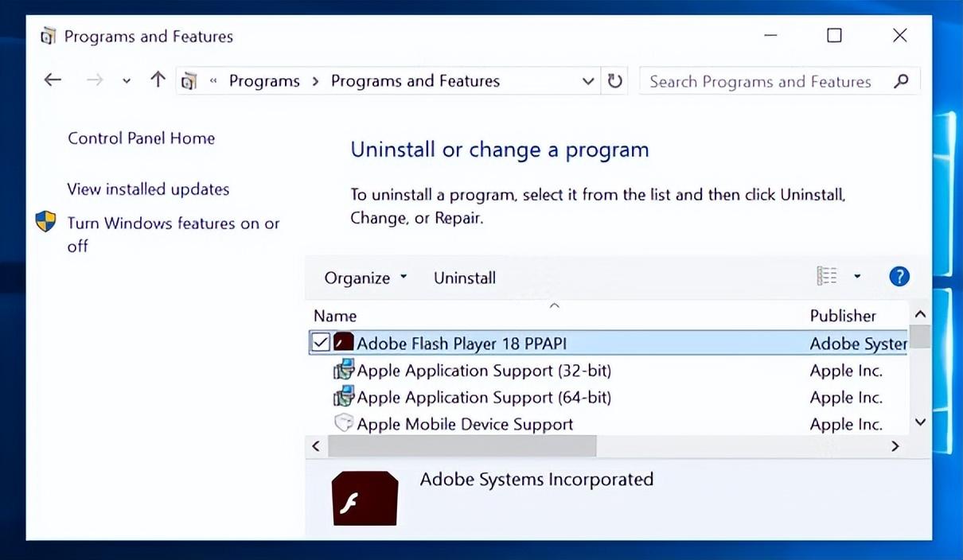Click the Programs and Features title bar icon
963x560 pixels.
(x=49, y=36)
